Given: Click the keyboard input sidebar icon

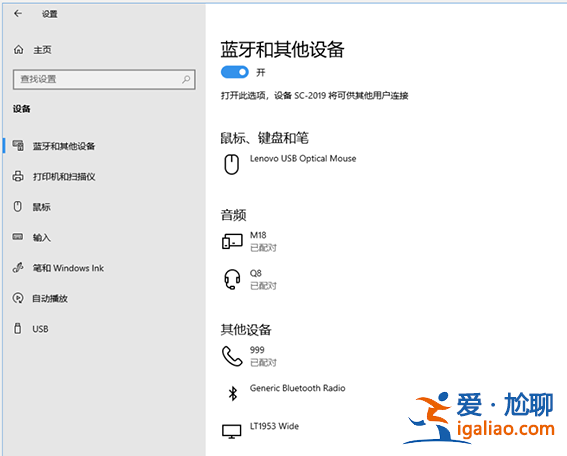Looking at the screenshot, I should click(18, 237).
